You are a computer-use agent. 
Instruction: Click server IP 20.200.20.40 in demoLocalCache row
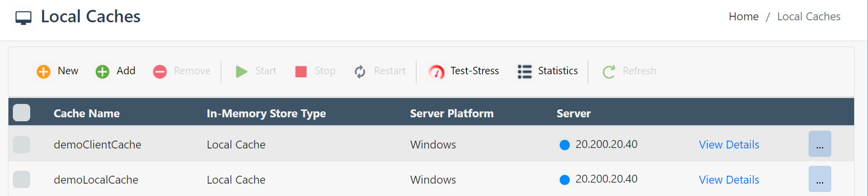[607, 179]
